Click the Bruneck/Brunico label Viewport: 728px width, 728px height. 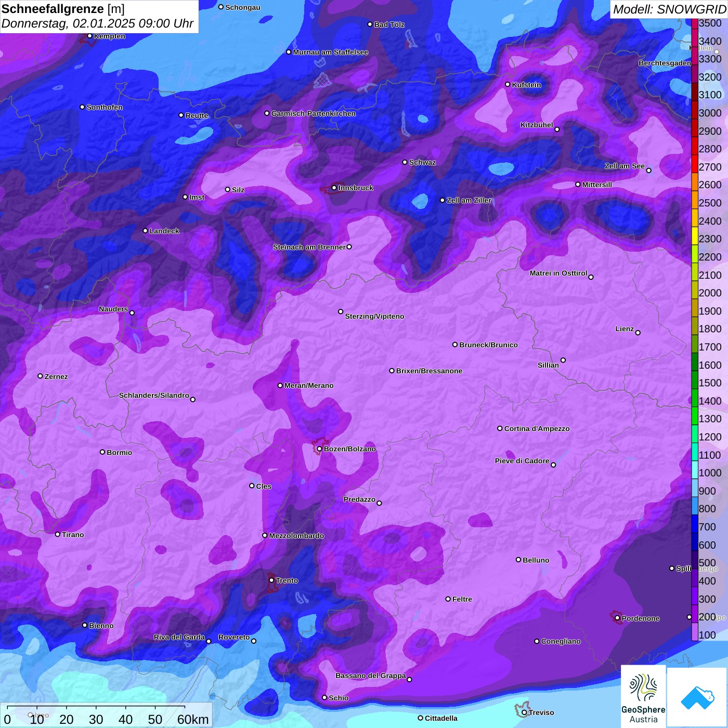[x=488, y=345]
